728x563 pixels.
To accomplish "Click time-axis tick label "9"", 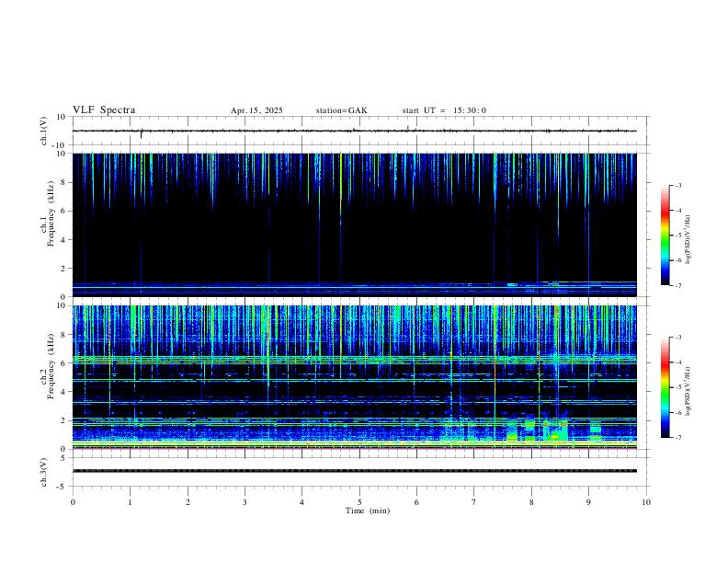I will coord(588,502).
